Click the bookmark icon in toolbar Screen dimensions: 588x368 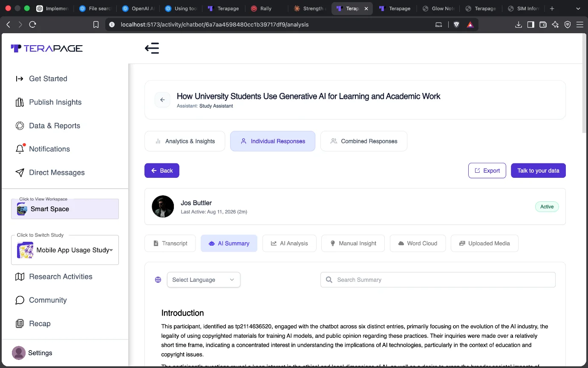[x=96, y=25]
